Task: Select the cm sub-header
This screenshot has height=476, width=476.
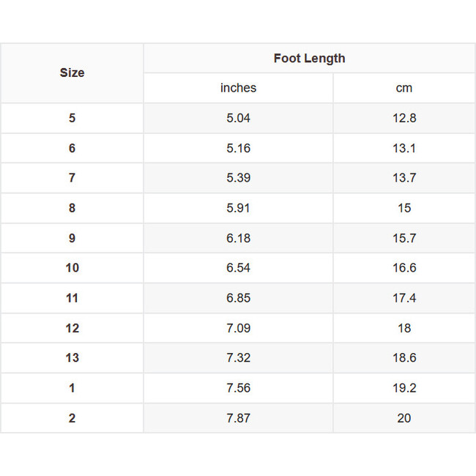Action: pyautogui.click(x=404, y=88)
